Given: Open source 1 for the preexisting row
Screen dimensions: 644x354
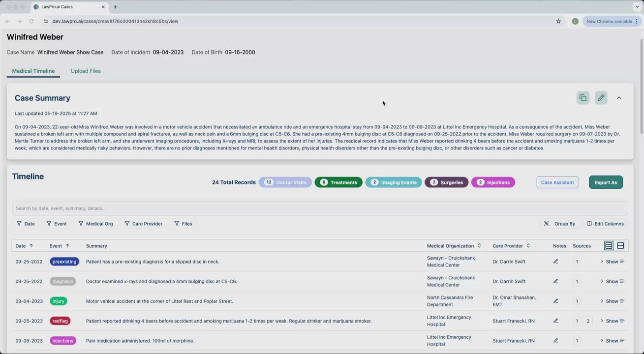Looking at the screenshot, I should (x=577, y=262).
